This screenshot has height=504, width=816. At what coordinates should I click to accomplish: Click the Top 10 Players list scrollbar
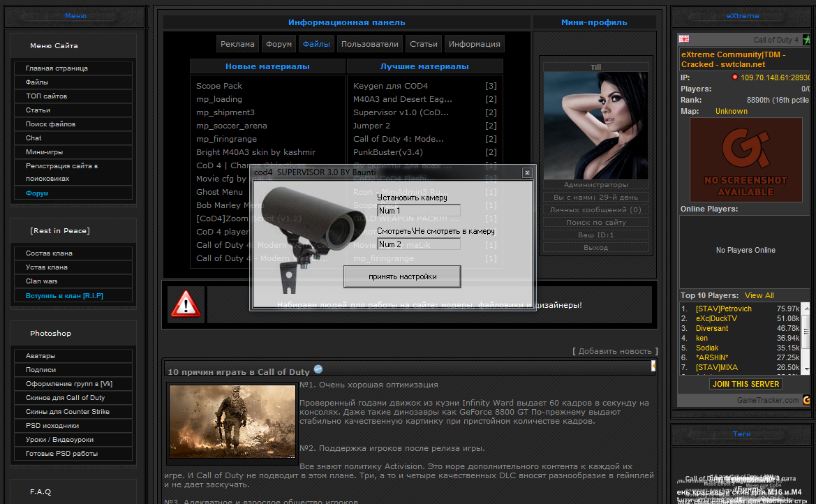[806, 338]
